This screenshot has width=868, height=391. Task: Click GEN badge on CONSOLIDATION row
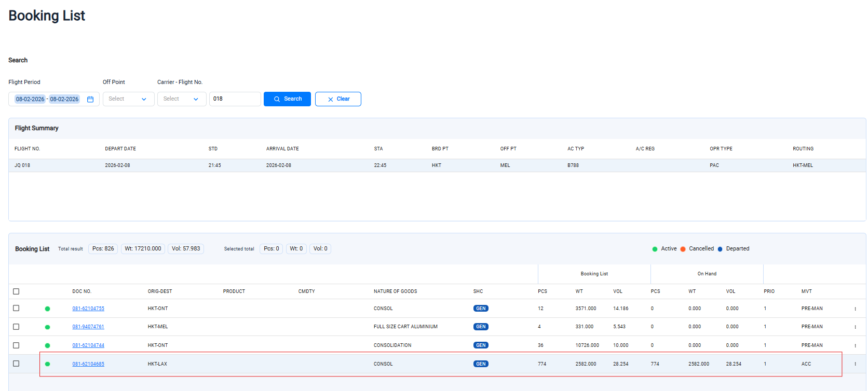pos(481,345)
